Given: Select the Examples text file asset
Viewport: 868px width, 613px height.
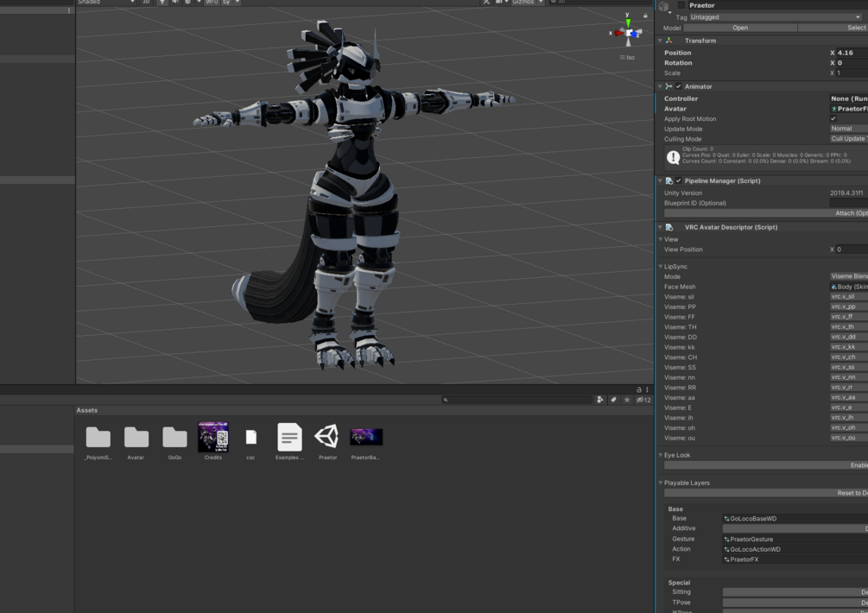Looking at the screenshot, I should tap(289, 441).
